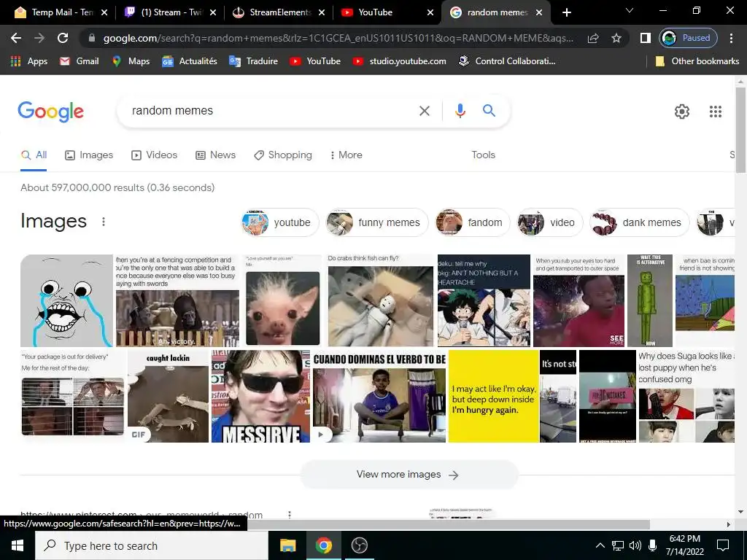Open the caught lackin GIF thumbnail

(169, 396)
